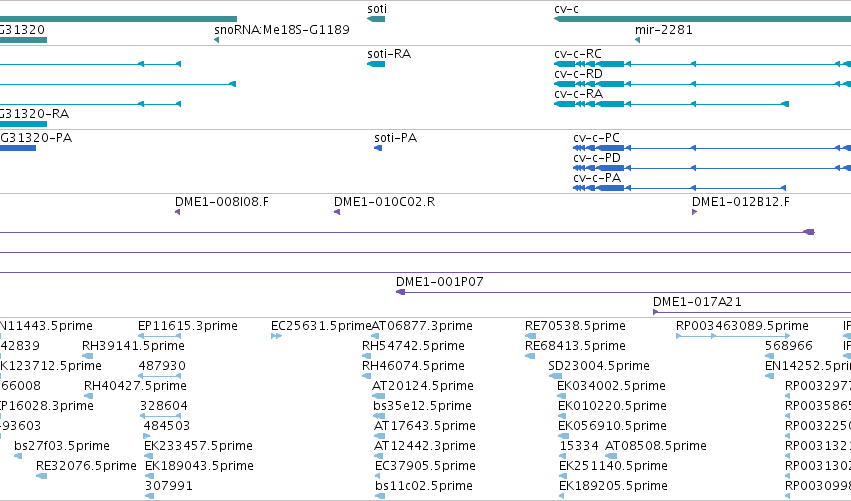The image size is (851, 501).
Task: Select the 'mir-2281' gene label
Action: (664, 29)
